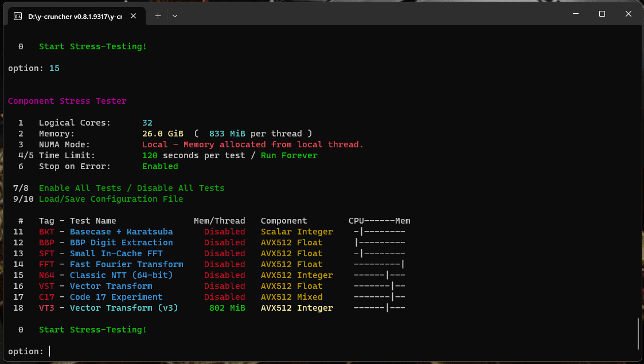The width and height of the screenshot is (644, 364).
Task: Click the red 'SFT' tag
Action: pyautogui.click(x=46, y=253)
